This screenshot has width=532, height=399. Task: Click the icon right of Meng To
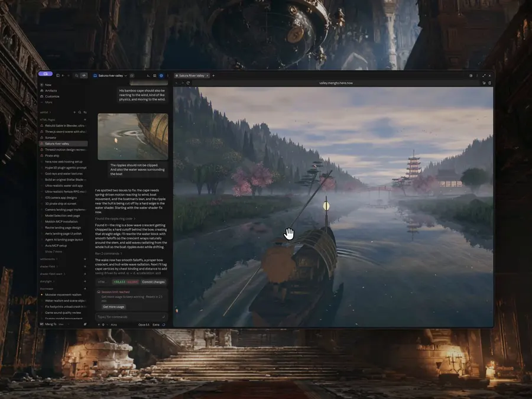pyautogui.click(x=85, y=325)
